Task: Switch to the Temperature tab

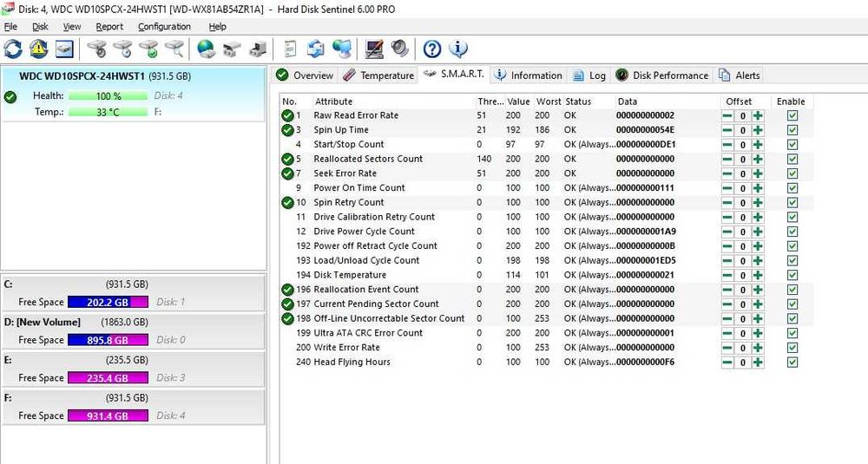Action: pyautogui.click(x=378, y=75)
